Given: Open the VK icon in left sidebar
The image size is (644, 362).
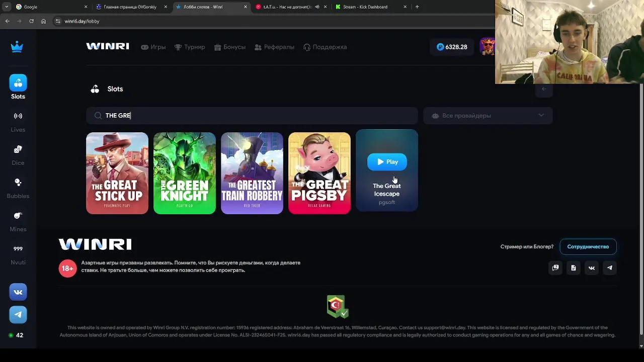Looking at the screenshot, I should point(18,292).
